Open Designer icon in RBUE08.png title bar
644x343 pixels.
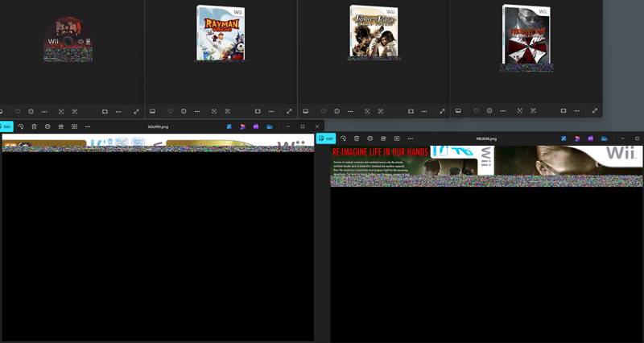pos(577,138)
